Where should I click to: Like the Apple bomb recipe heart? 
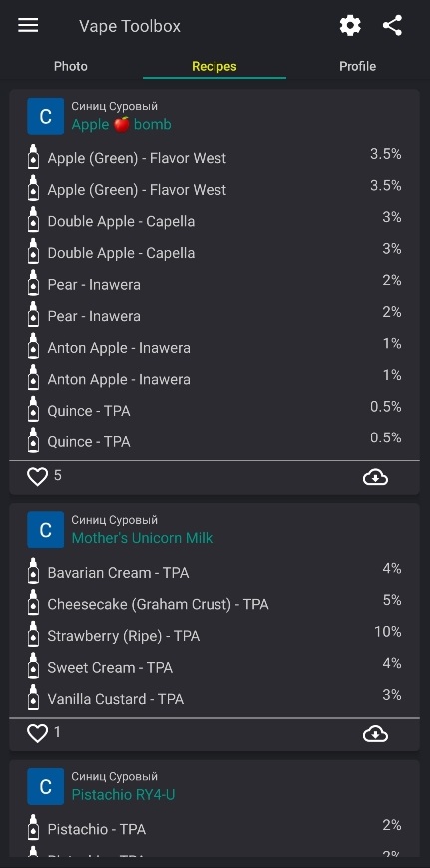[38, 477]
